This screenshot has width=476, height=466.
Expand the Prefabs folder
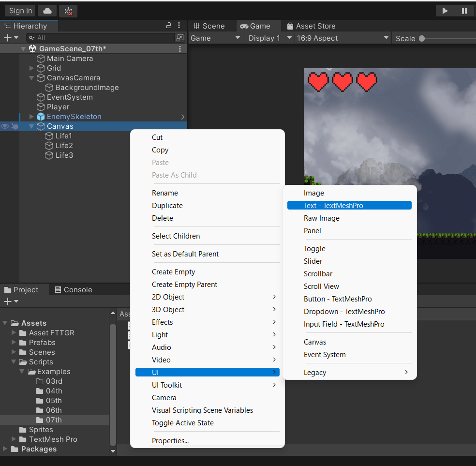coord(14,342)
